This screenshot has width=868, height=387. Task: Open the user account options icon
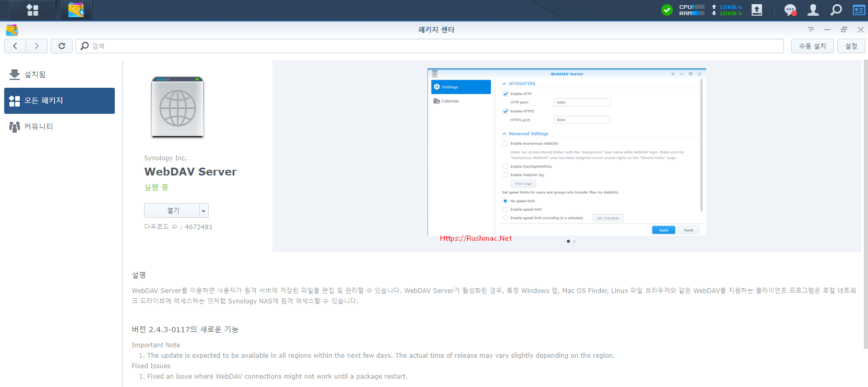pos(813,10)
